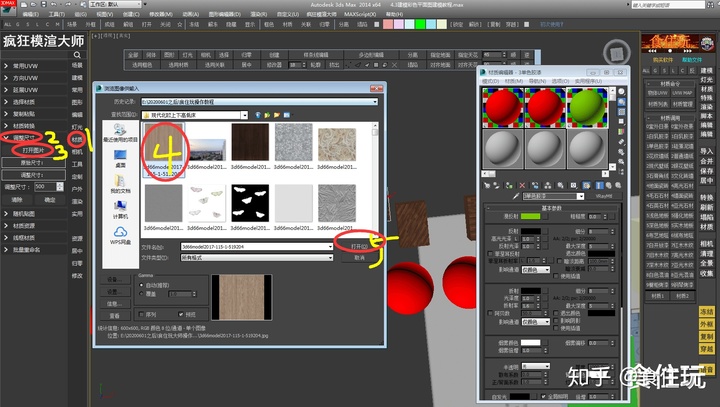Toggle 影响阴影 checkbox in refraction section
This screenshot has height=407, width=720.
(556, 321)
